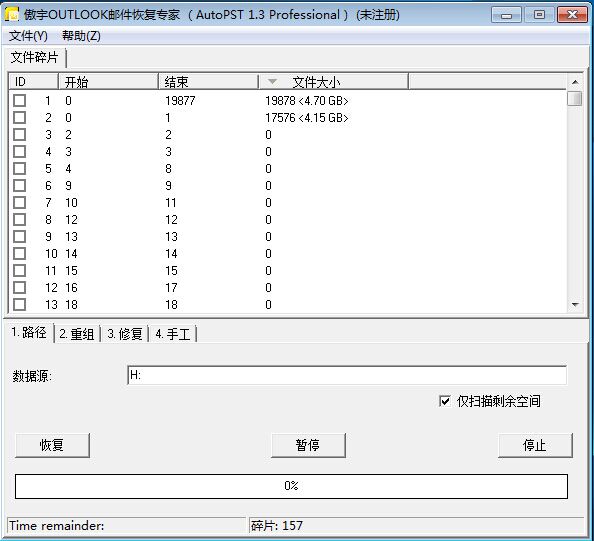This screenshot has width=594, height=541.
Task: Check the box for fragment ID 2
Action: click(x=20, y=118)
